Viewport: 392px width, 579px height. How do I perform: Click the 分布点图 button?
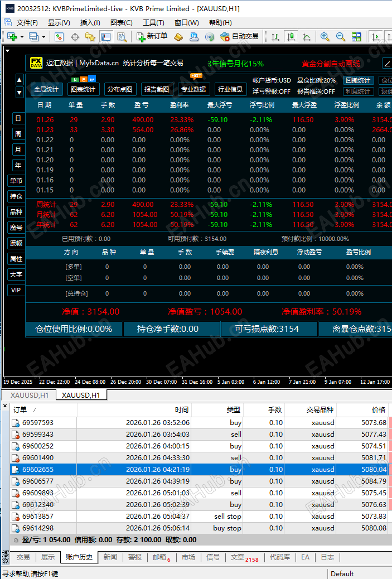[x=120, y=89]
